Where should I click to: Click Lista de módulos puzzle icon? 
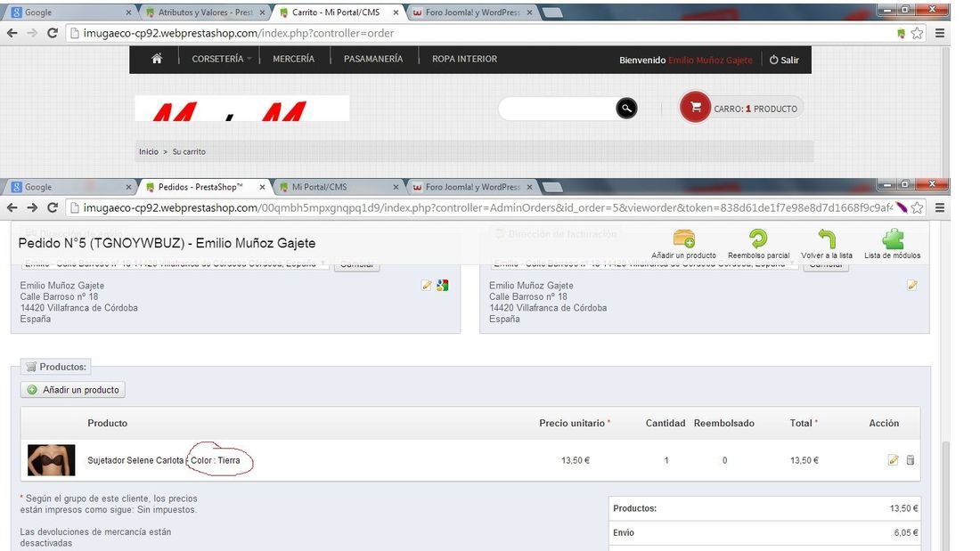click(893, 244)
